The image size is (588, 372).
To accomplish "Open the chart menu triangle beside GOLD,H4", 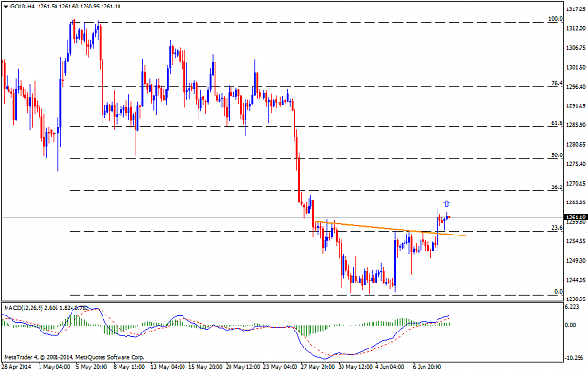I will click(x=6, y=7).
